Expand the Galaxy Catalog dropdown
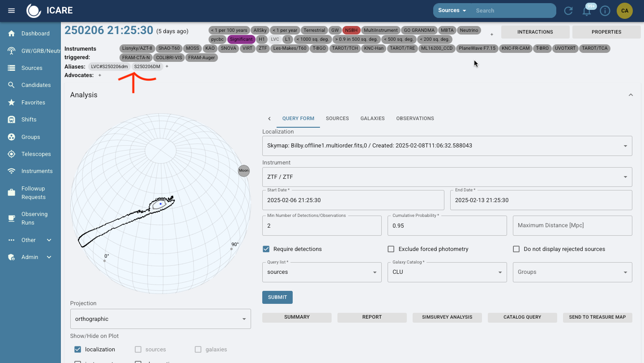 [x=447, y=272]
